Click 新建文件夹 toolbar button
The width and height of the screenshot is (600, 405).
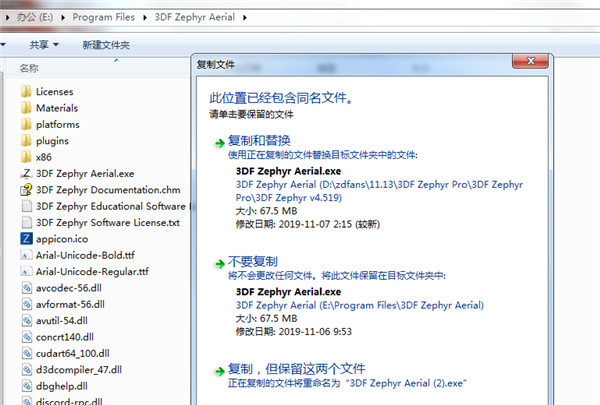pos(106,45)
